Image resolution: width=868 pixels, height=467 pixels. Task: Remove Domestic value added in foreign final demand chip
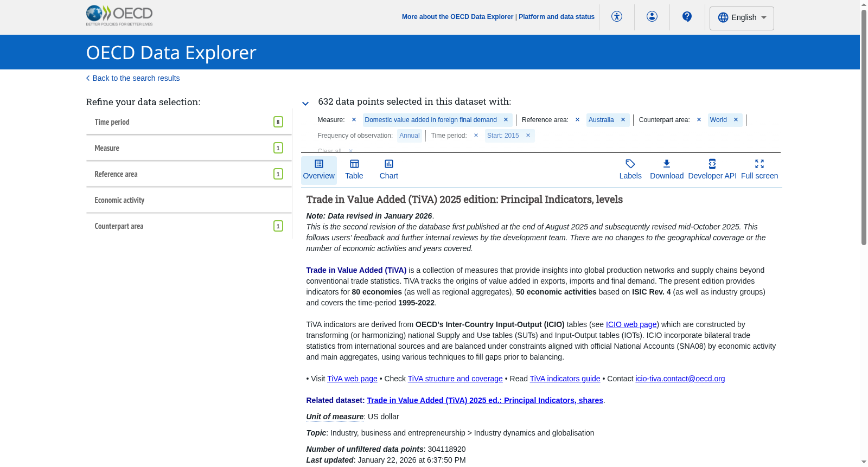[506, 120]
